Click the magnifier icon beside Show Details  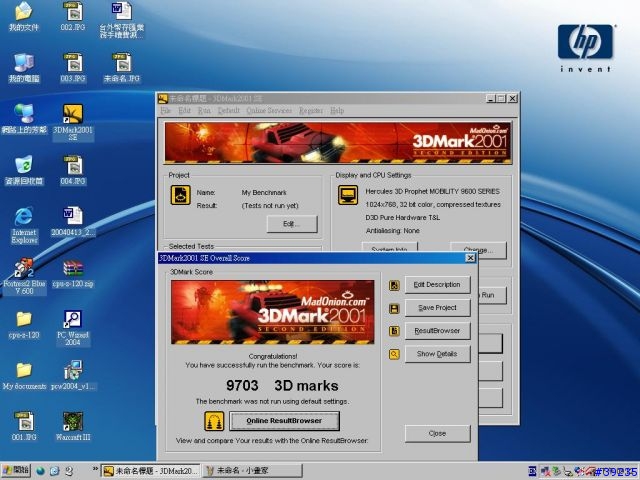point(394,354)
